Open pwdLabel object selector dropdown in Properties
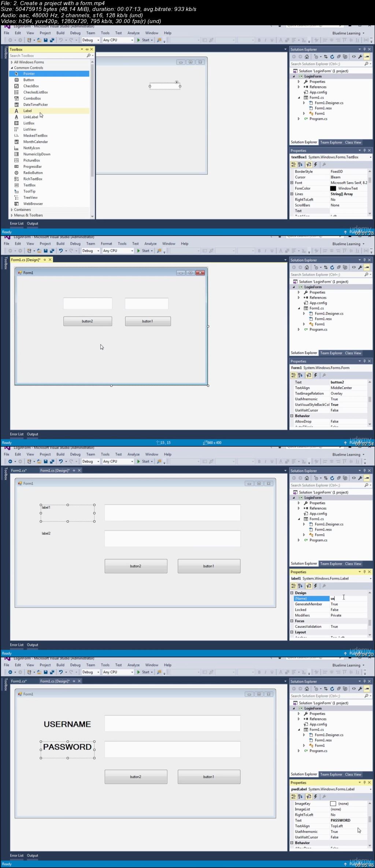 coord(370,790)
